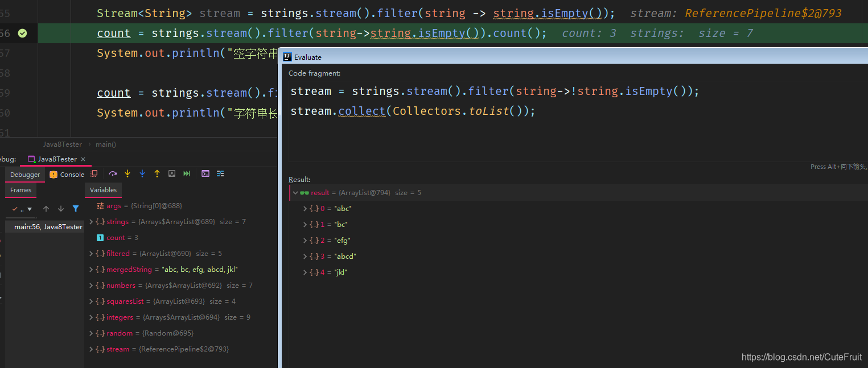Expand the random variable node
868x368 pixels.
coord(92,333)
